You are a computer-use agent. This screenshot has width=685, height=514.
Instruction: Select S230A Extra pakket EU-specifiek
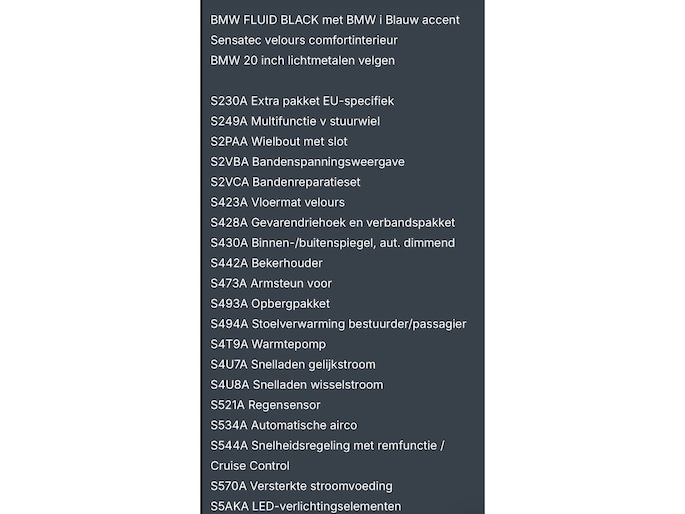pyautogui.click(x=302, y=101)
